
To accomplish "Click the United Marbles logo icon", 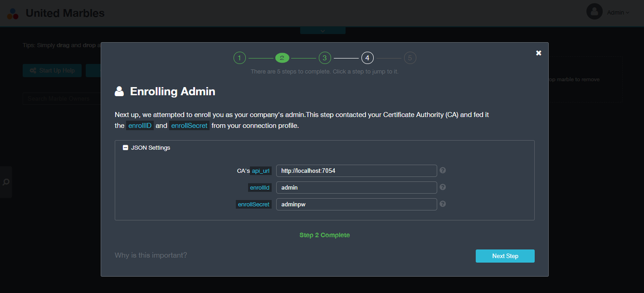I will click(13, 13).
